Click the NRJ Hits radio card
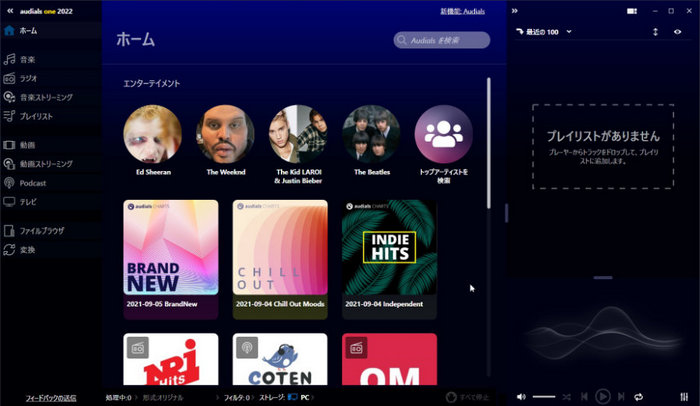The width and height of the screenshot is (700, 406). click(171, 359)
